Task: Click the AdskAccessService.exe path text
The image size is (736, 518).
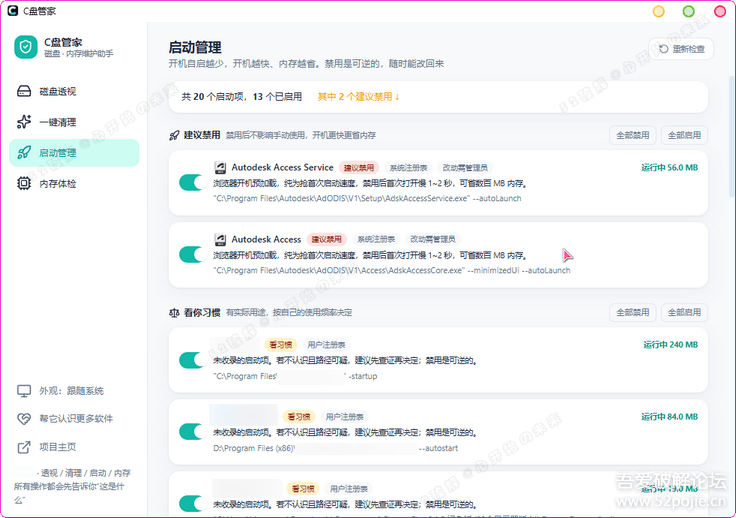Action: [367, 198]
